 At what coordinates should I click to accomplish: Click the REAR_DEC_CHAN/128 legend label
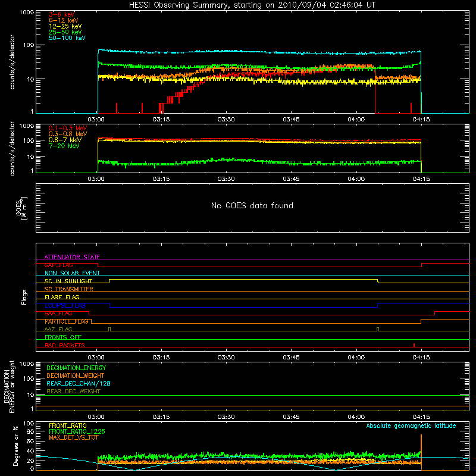tap(79, 383)
